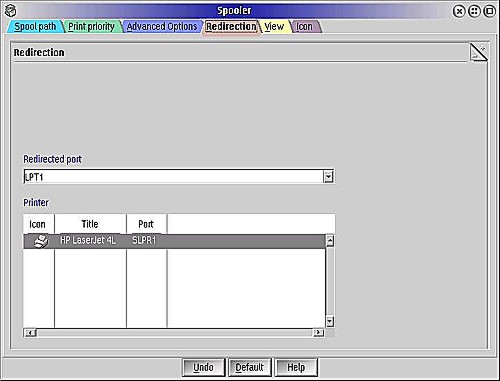The image size is (500, 381).
Task: Sort printers by the Icon column header
Action: pos(37,224)
